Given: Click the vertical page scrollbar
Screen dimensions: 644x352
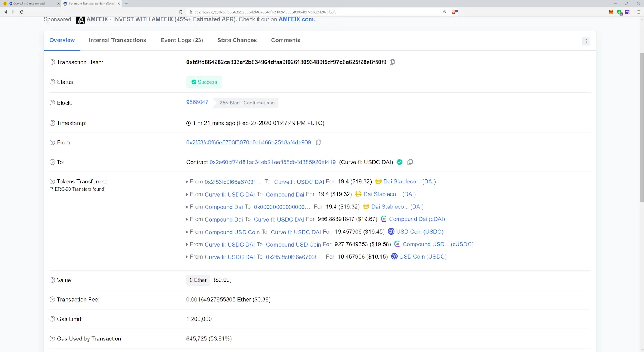Looking at the screenshot, I should click(642, 127).
